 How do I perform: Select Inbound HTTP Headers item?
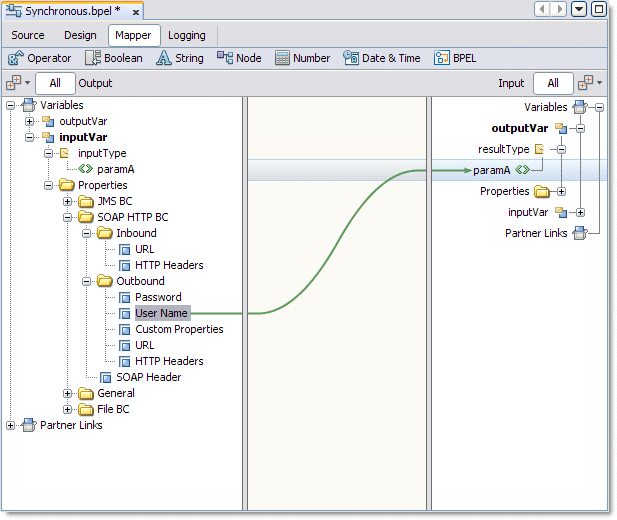[x=169, y=265]
